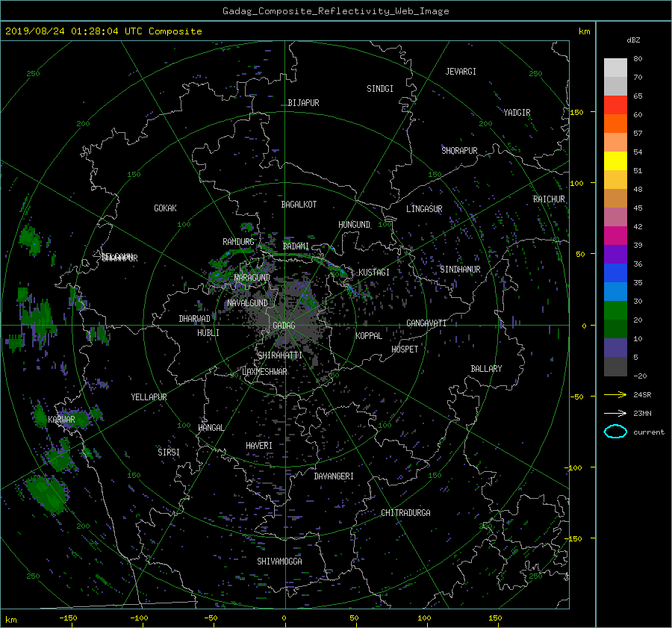
Task: Click the 'JEVARGI' city label
Action: 461,72
